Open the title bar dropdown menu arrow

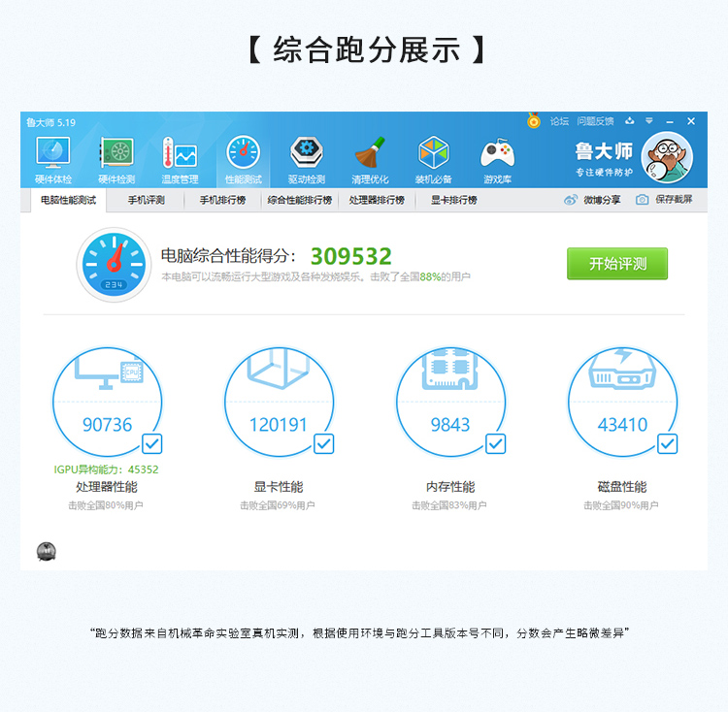pyautogui.click(x=649, y=121)
